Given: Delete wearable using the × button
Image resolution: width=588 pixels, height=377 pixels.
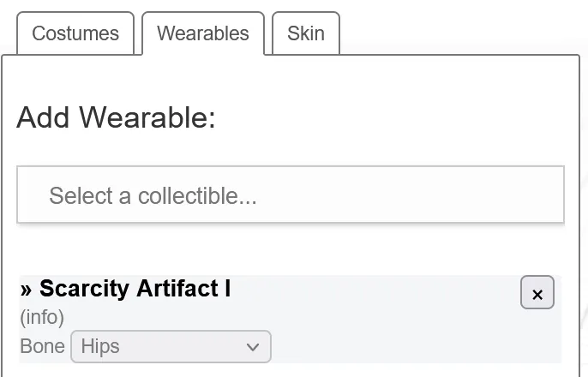Looking at the screenshot, I should point(537,292).
